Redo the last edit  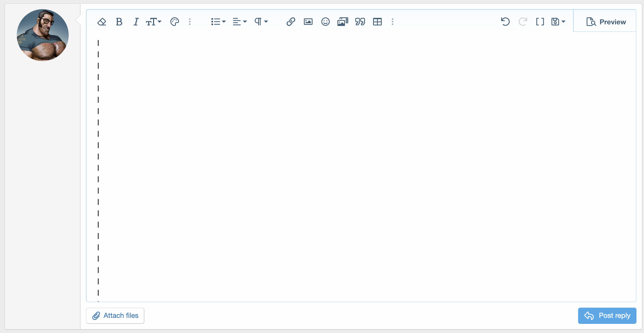(x=523, y=22)
